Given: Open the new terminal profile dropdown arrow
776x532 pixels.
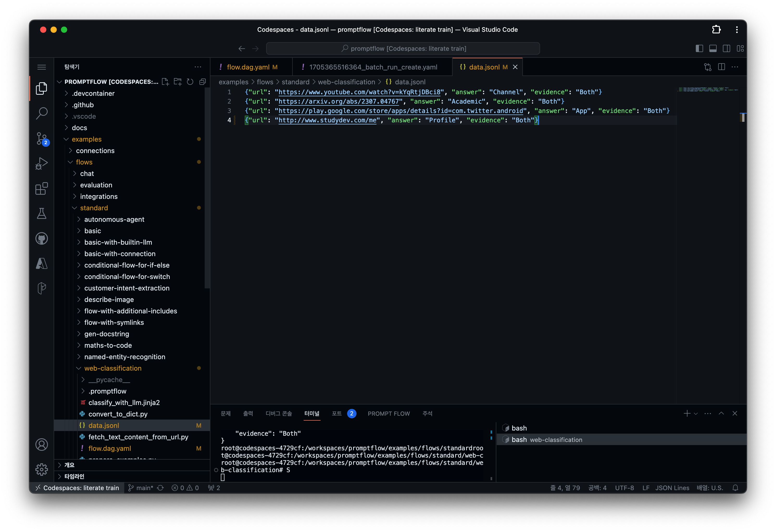Looking at the screenshot, I should [696, 414].
